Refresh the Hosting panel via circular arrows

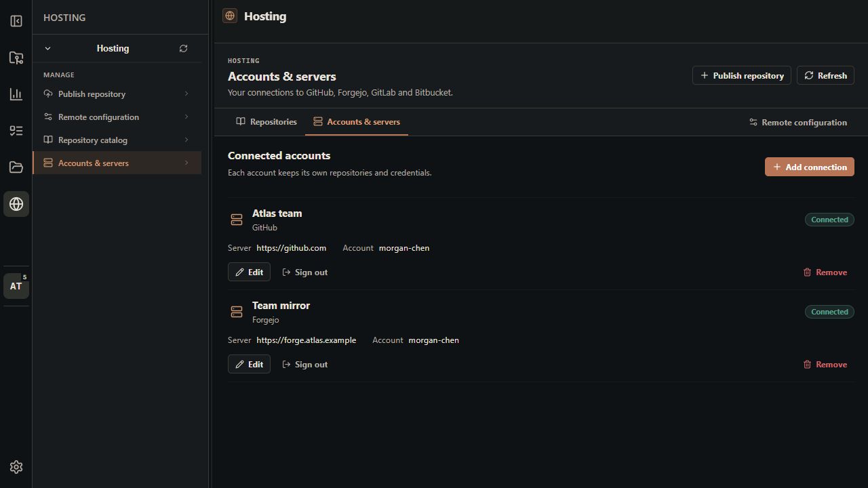(183, 49)
